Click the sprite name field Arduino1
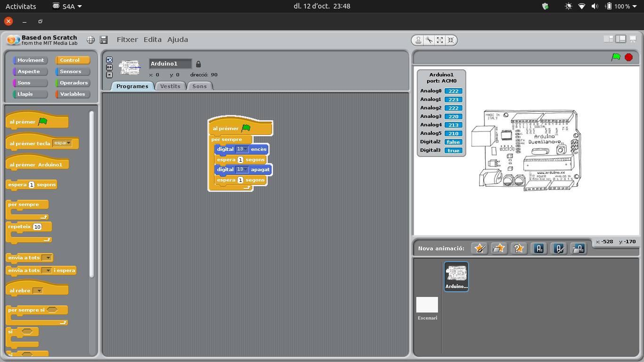This screenshot has height=362, width=644. click(171, 64)
